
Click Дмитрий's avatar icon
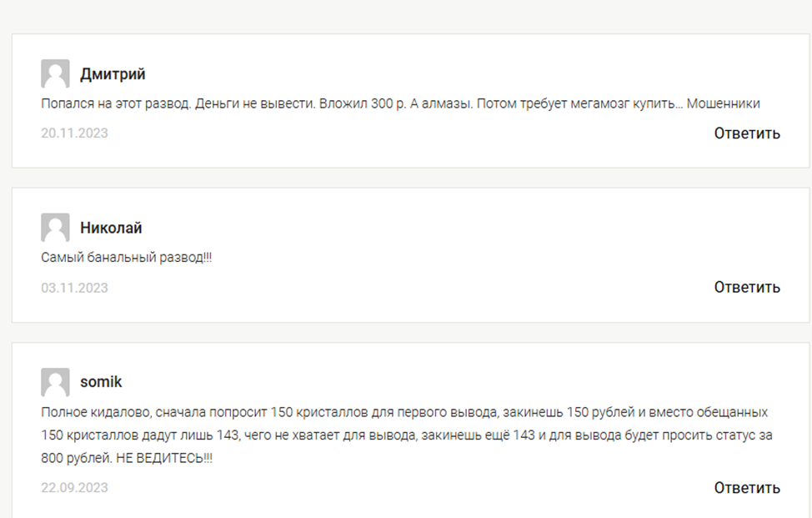tap(55, 74)
